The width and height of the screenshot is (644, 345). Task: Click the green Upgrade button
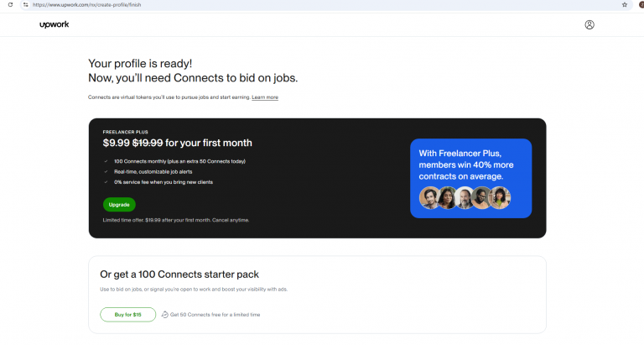click(119, 204)
